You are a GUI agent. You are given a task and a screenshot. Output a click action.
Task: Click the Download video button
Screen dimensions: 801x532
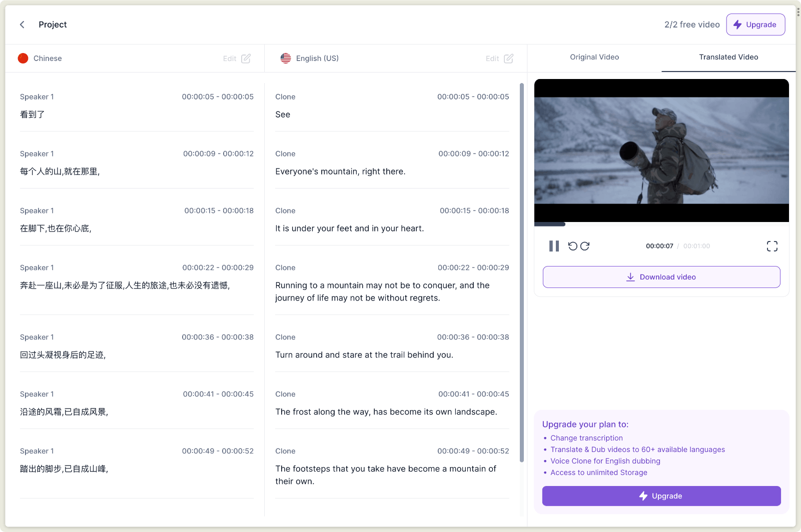pos(661,277)
